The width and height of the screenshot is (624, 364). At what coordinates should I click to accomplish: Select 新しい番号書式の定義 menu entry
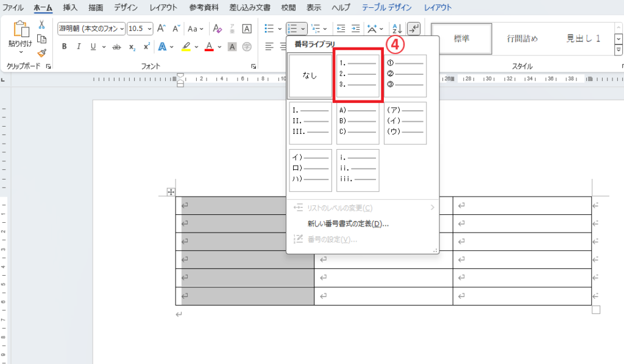coord(348,223)
